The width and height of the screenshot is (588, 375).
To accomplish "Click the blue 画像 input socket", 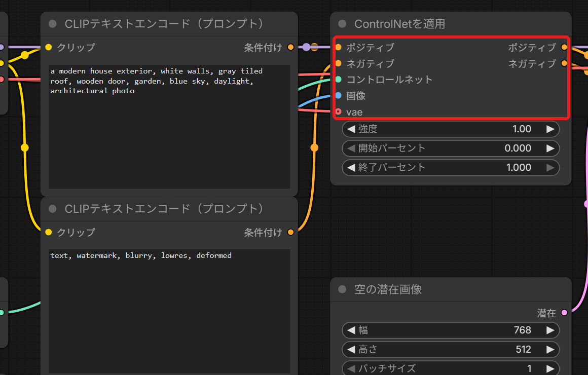I will pos(338,96).
